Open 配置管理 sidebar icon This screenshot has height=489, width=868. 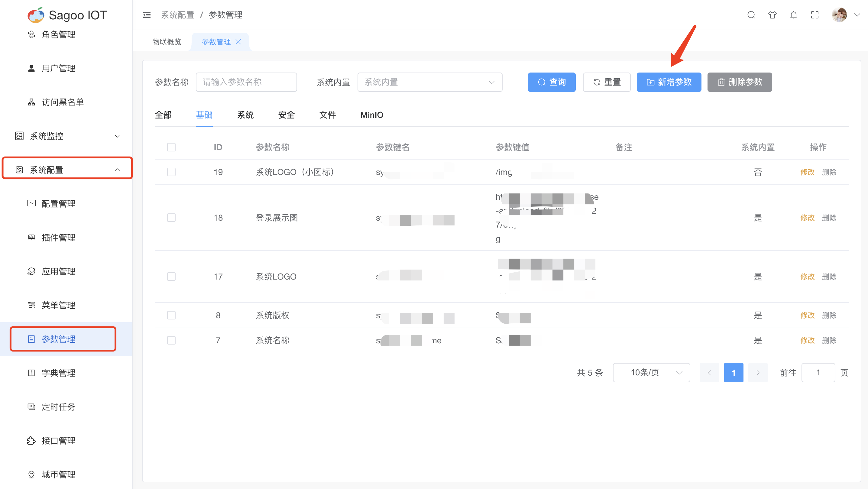coord(31,204)
